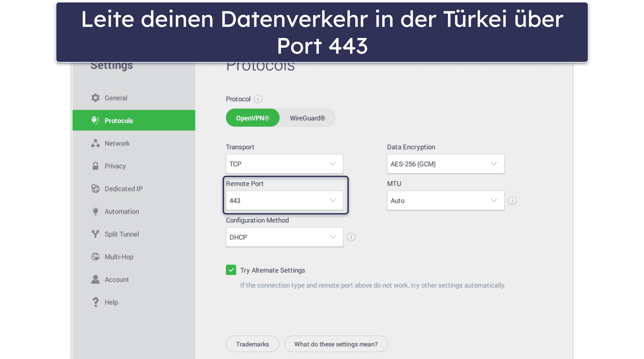The width and height of the screenshot is (644, 359).
Task: Open Multi-Hop settings
Action: pos(134,257)
